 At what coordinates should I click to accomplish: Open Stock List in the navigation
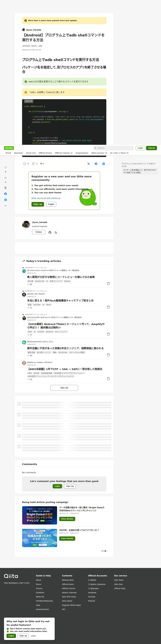click(31, 153)
